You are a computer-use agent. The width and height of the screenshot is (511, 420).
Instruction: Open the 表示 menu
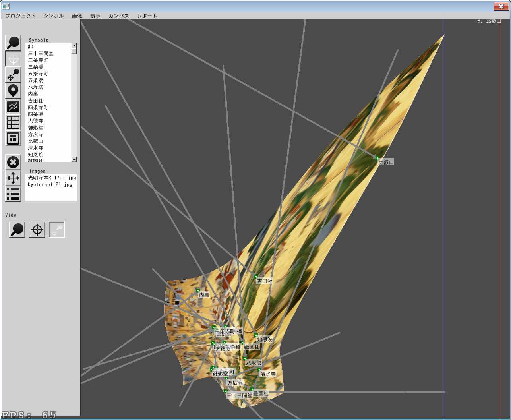(x=95, y=16)
